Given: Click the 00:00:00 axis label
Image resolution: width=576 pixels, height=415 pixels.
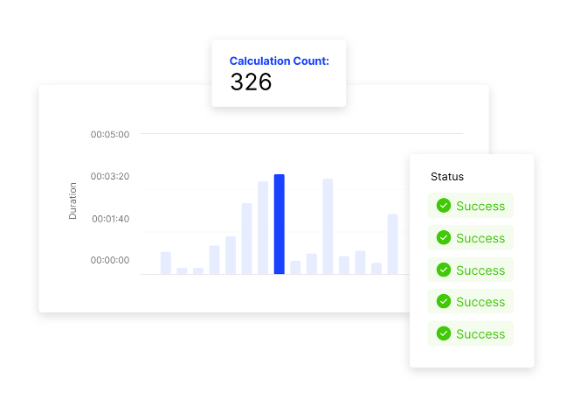Looking at the screenshot, I should 110,260.
